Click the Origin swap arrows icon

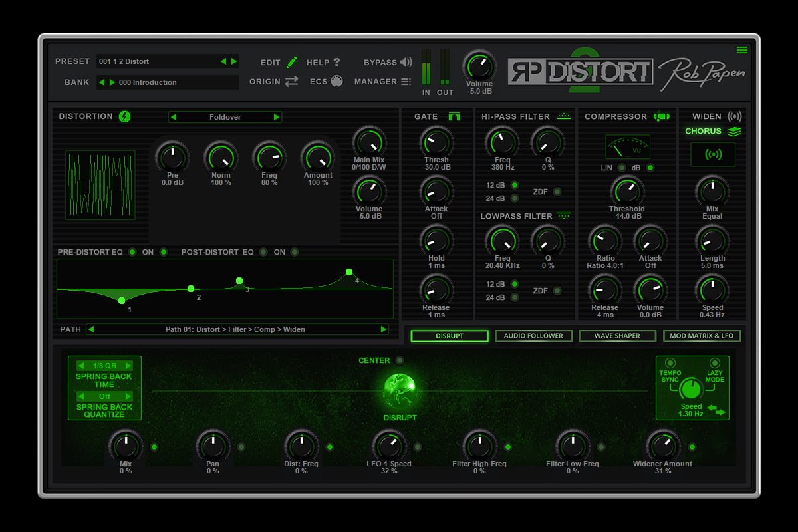(291, 82)
